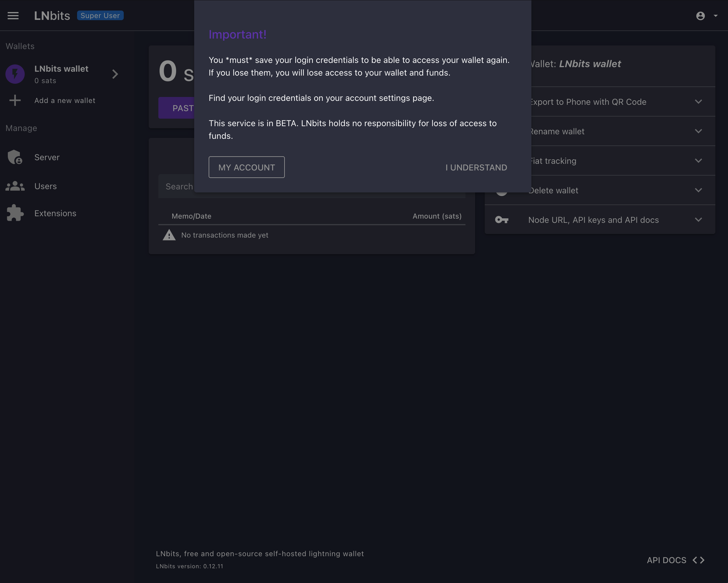Click the user account avatar icon
This screenshot has width=728, height=583.
click(x=700, y=16)
